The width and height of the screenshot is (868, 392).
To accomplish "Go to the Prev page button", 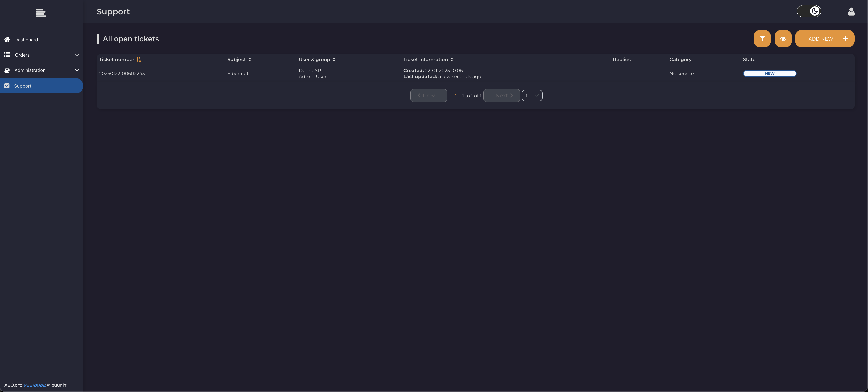I will point(428,96).
